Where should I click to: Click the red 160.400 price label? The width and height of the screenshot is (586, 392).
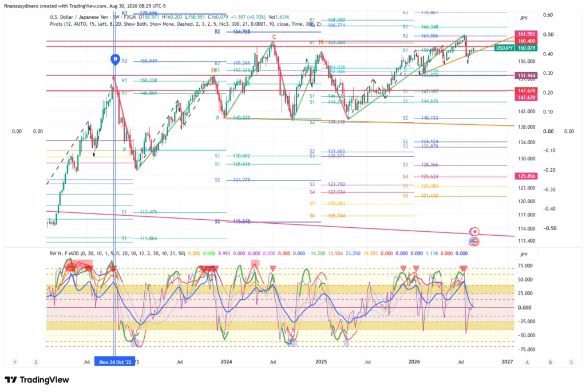(x=526, y=41)
